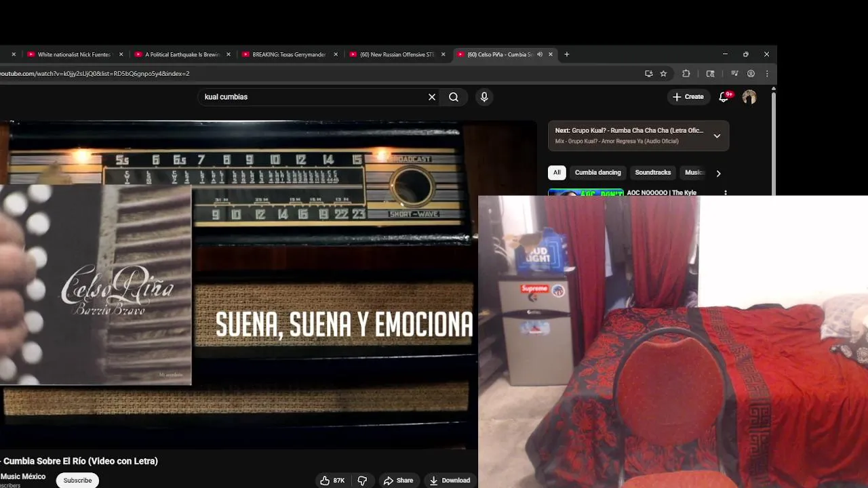Close the White nationalist Nick Fuentes tab
The width and height of the screenshot is (868, 488).
click(121, 54)
